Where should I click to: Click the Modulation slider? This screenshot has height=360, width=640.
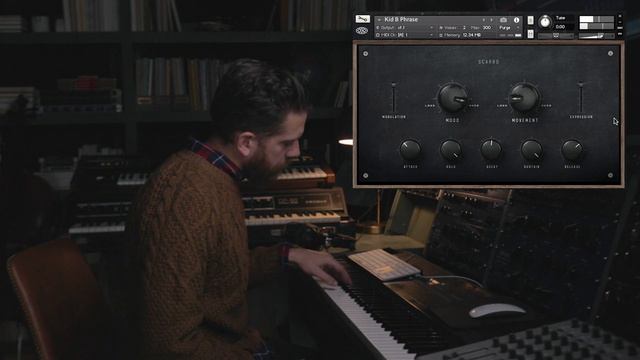pos(393,97)
